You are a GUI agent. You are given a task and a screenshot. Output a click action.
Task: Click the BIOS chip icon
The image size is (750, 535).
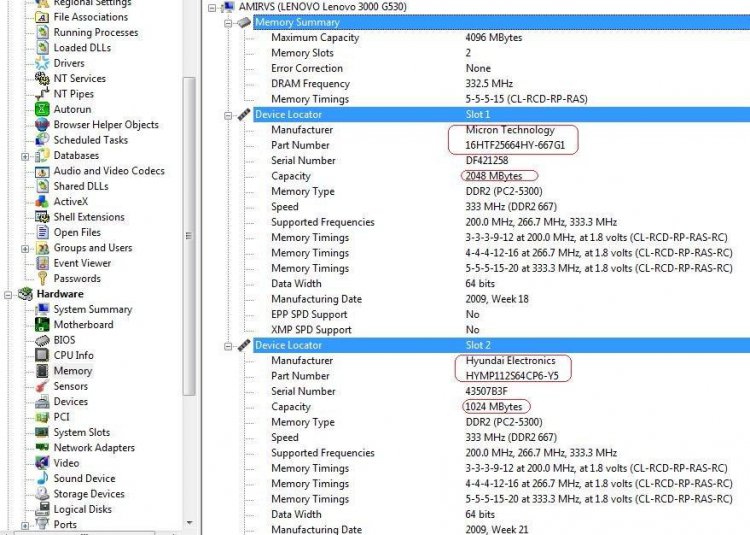[42, 340]
